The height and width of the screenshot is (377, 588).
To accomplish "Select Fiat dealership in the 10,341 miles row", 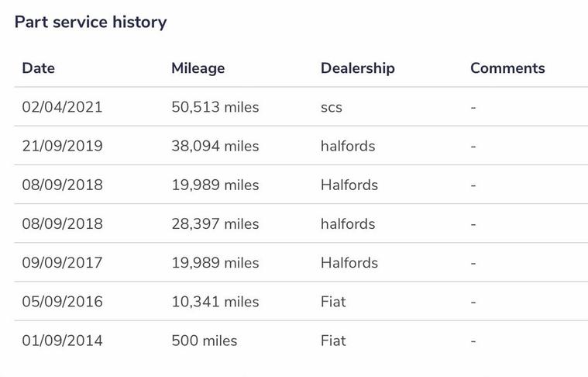I will point(333,301).
